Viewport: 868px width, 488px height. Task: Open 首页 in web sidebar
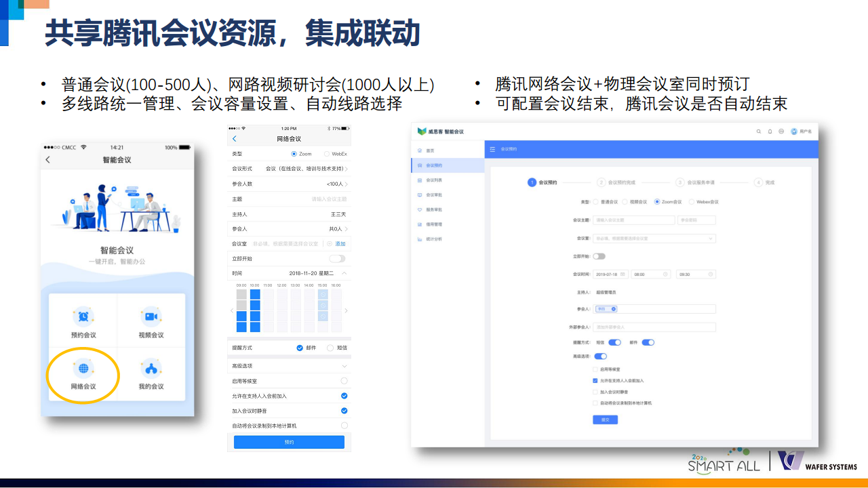point(448,150)
